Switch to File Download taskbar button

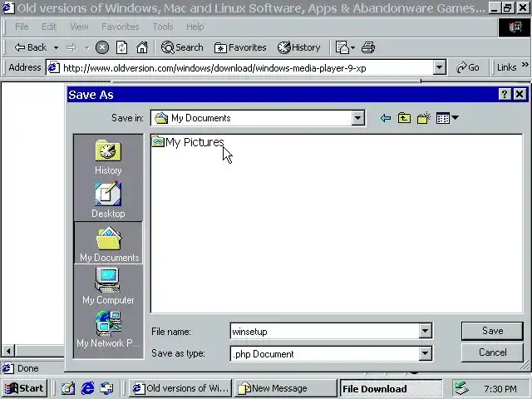(392, 388)
